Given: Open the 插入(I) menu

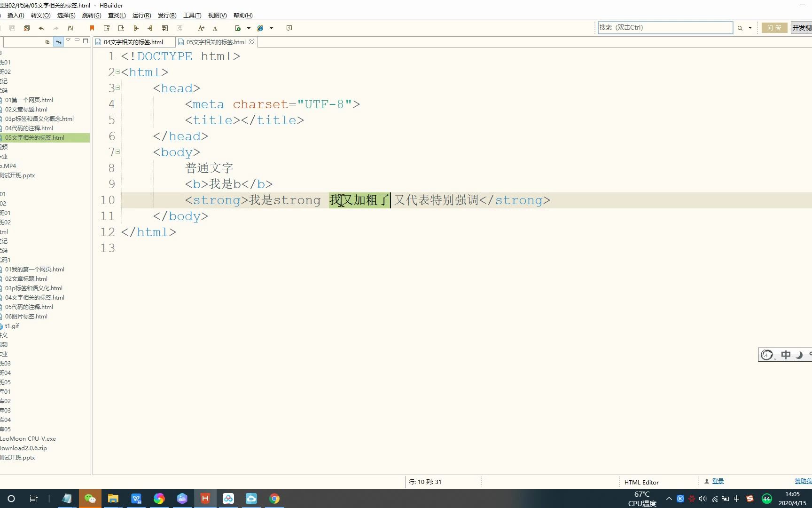Looking at the screenshot, I should coord(16,16).
